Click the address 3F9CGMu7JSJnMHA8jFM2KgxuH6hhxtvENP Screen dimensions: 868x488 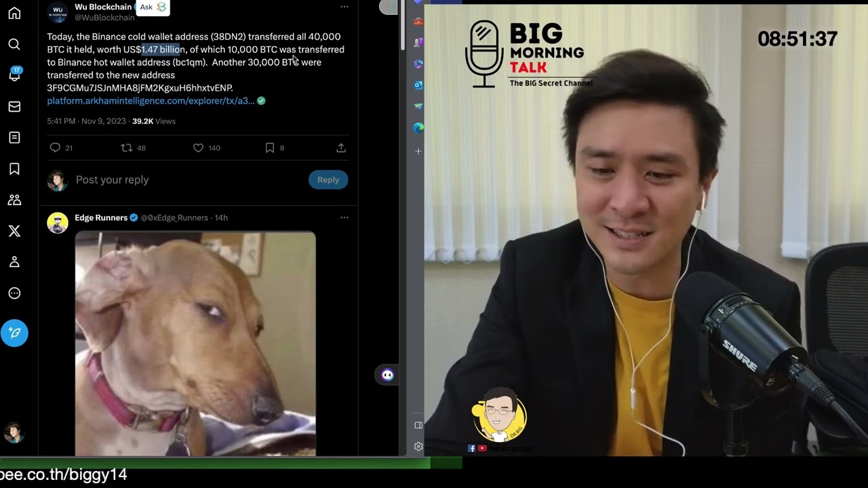pyautogui.click(x=140, y=87)
